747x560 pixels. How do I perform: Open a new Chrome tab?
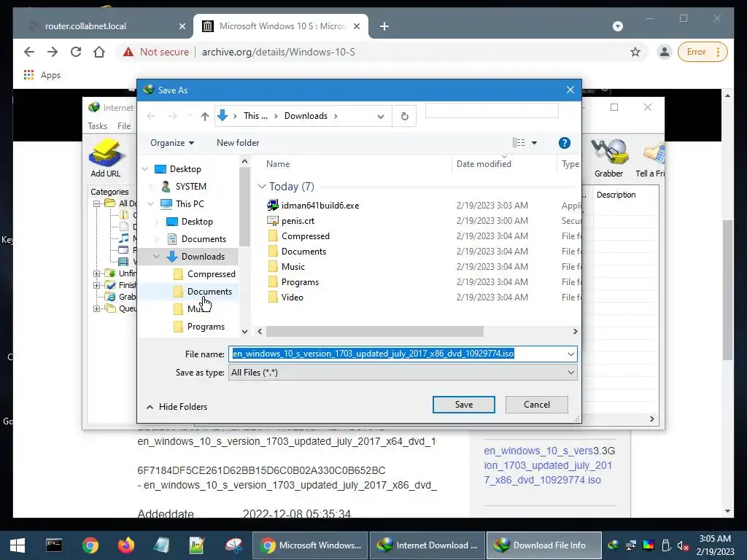coord(384,26)
